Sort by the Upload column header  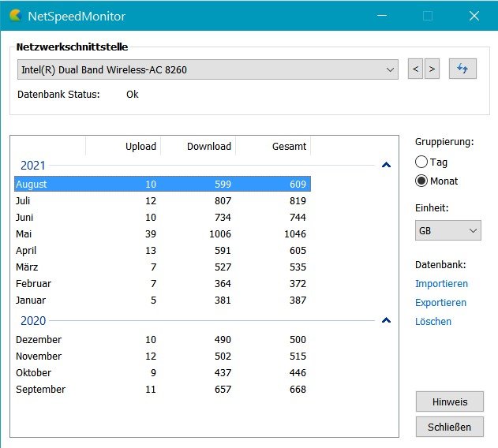click(x=123, y=146)
